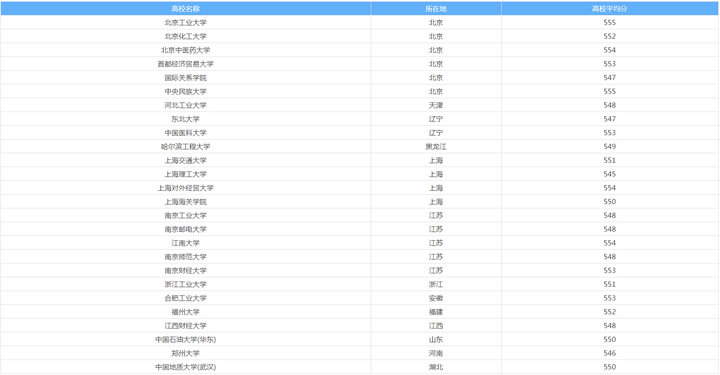Screen dimensions: 720x375
Task: Click score 549 in 哈尔滨工程大学 row
Action: [609, 146]
